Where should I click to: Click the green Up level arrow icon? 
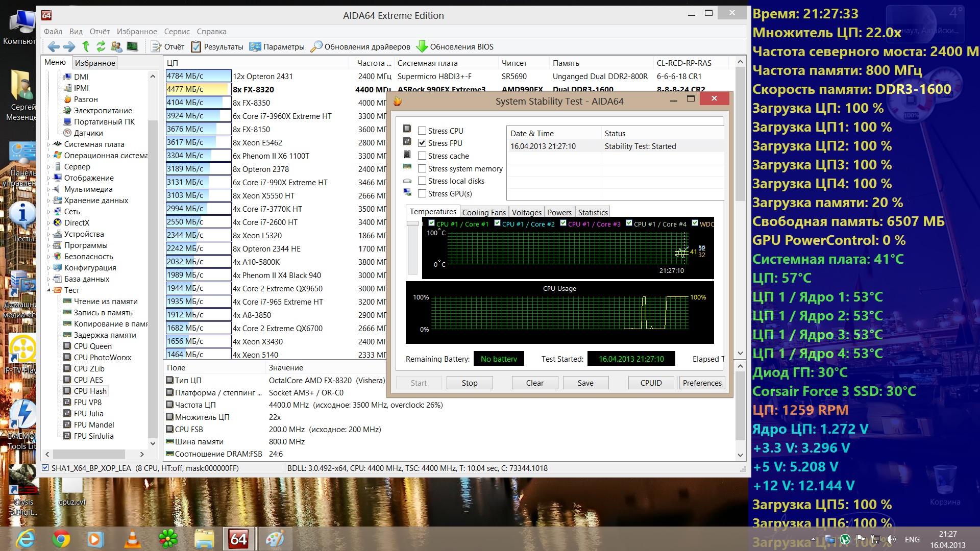pos(86,46)
